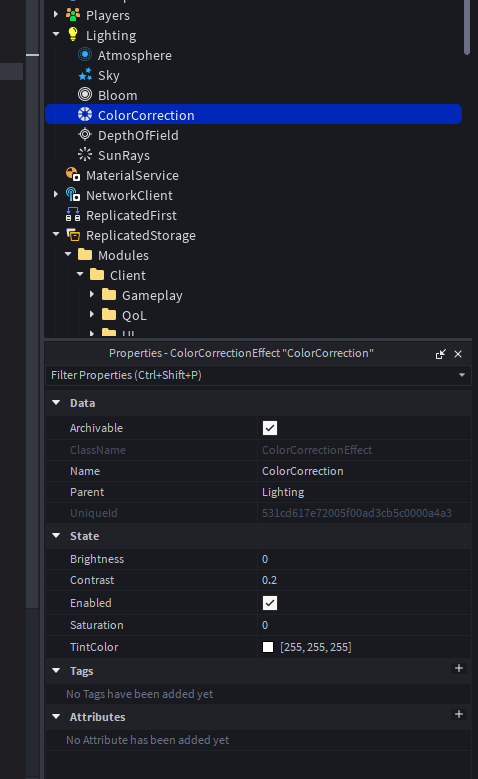Collapse the Client folder

(80, 274)
